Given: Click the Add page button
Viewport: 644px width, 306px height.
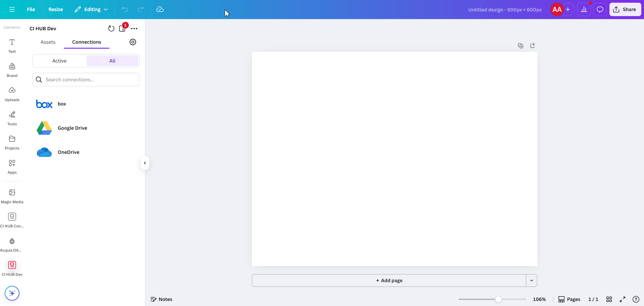Looking at the screenshot, I should [389, 280].
